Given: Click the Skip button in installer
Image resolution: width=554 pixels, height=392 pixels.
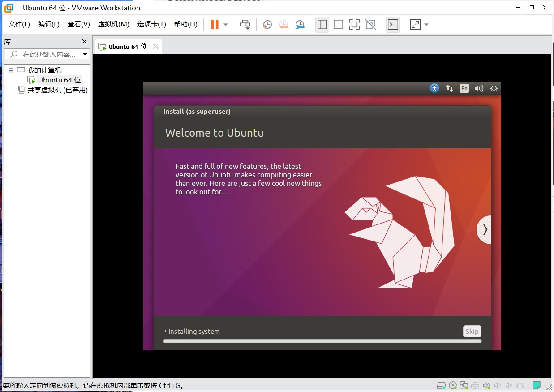Looking at the screenshot, I should coord(472,332).
